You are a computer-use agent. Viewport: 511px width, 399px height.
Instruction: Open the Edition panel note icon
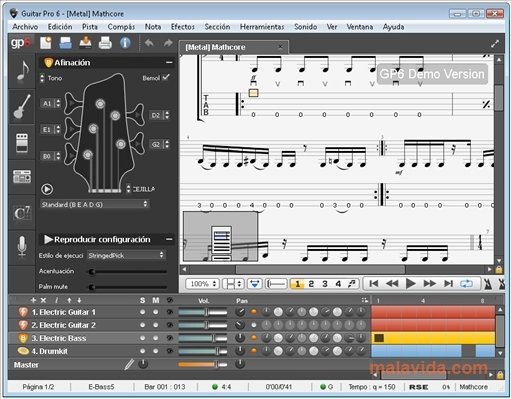tap(22, 71)
